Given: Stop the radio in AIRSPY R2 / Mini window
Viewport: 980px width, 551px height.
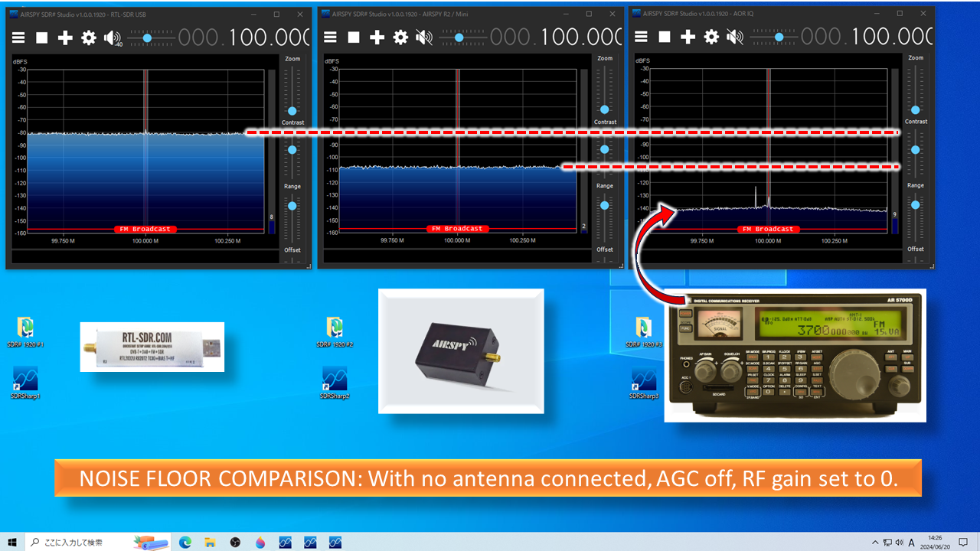Looking at the screenshot, I should coord(354,37).
